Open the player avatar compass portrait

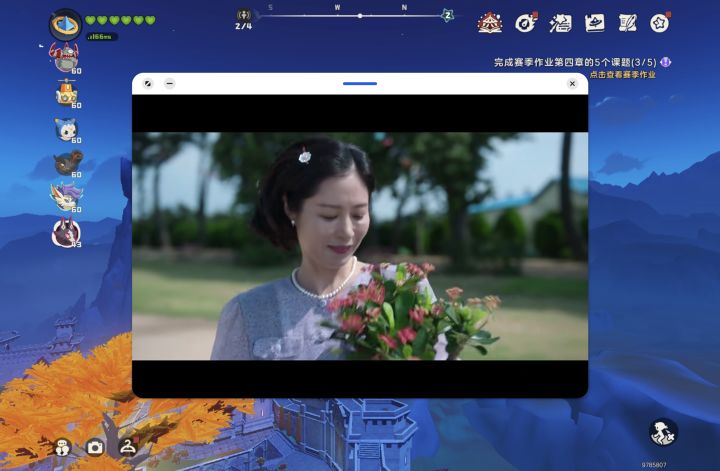point(65,24)
